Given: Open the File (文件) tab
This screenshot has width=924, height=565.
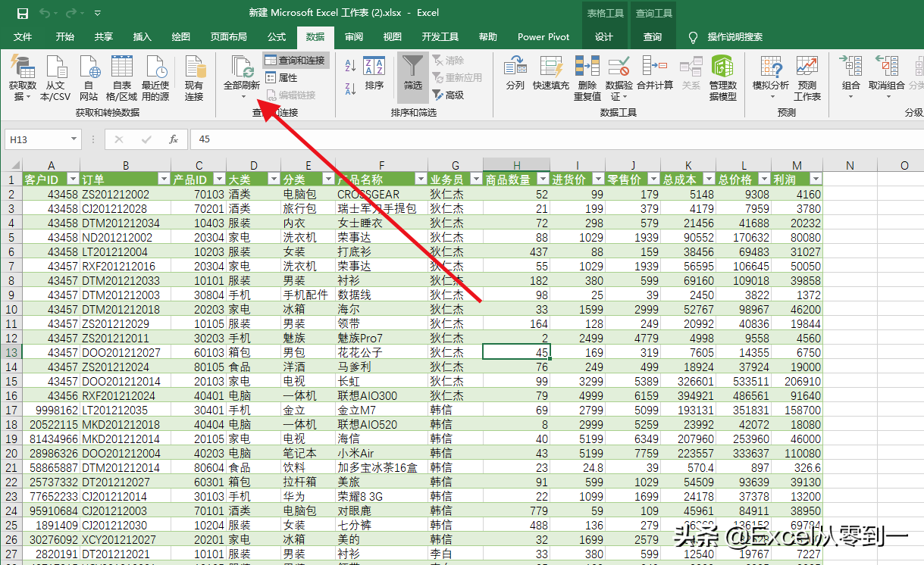Looking at the screenshot, I should coord(23,37).
